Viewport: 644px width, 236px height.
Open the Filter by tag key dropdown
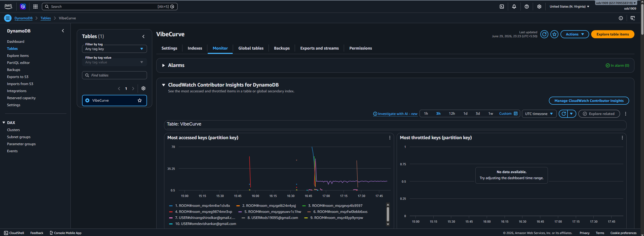click(x=114, y=49)
